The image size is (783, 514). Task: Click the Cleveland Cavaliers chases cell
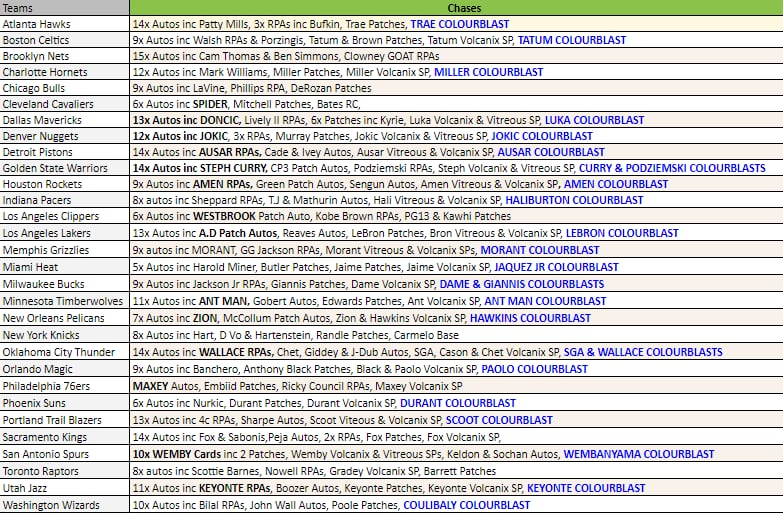(455, 104)
